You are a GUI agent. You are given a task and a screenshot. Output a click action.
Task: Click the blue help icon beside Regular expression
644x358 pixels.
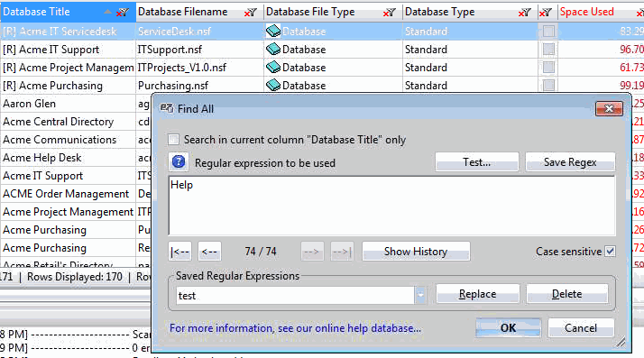pyautogui.click(x=179, y=162)
